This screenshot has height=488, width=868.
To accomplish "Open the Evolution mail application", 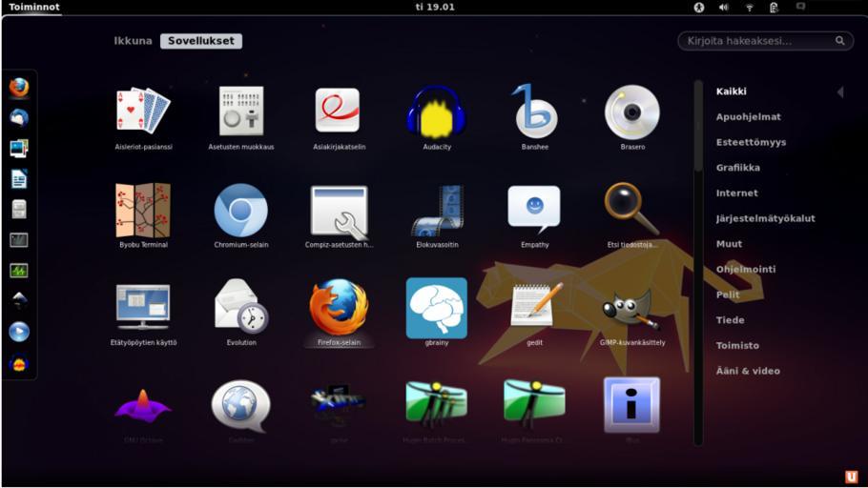I will point(240,309).
